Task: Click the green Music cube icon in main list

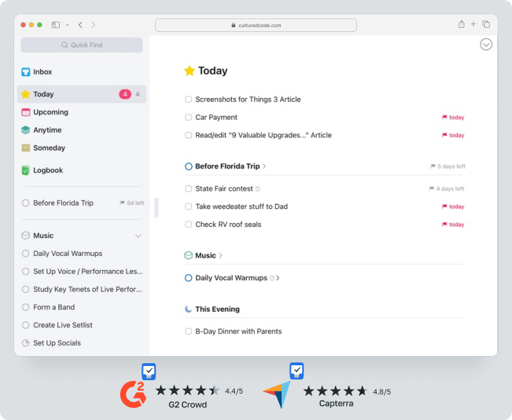Action: (x=188, y=255)
